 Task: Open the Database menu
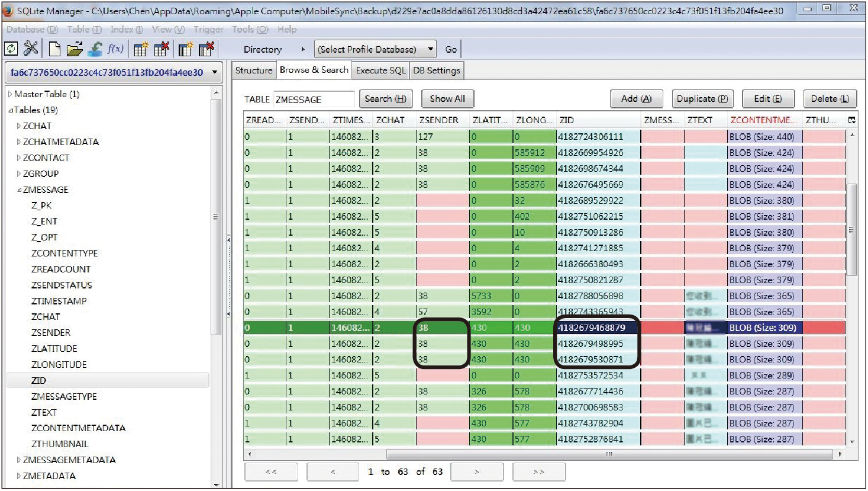(32, 29)
